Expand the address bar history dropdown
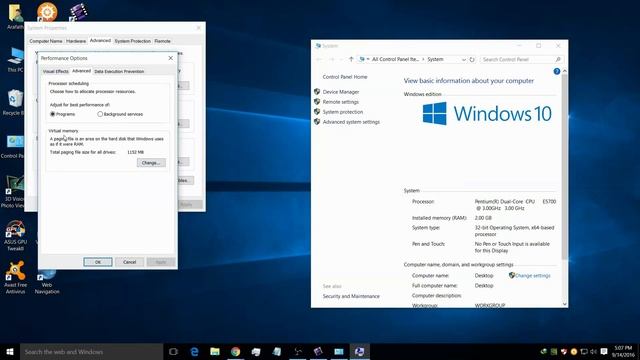Viewport: 640px width, 360px height. click(x=464, y=60)
